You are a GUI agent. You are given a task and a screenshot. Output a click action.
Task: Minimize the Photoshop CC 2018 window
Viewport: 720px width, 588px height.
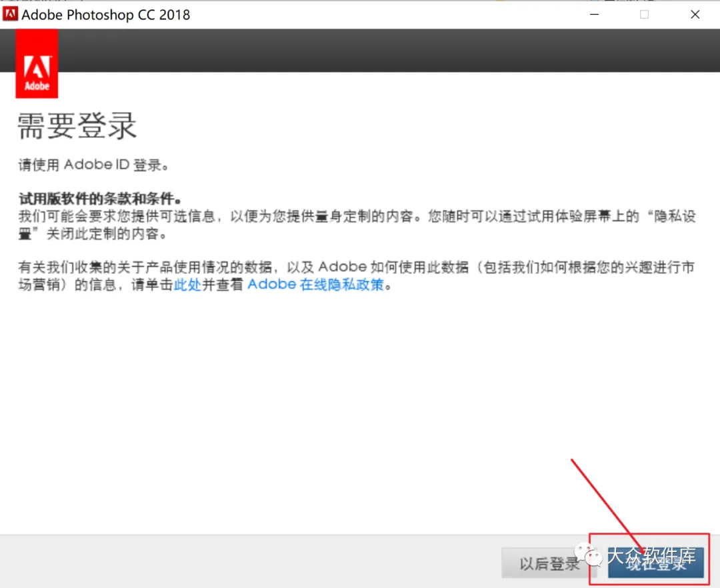pos(594,14)
